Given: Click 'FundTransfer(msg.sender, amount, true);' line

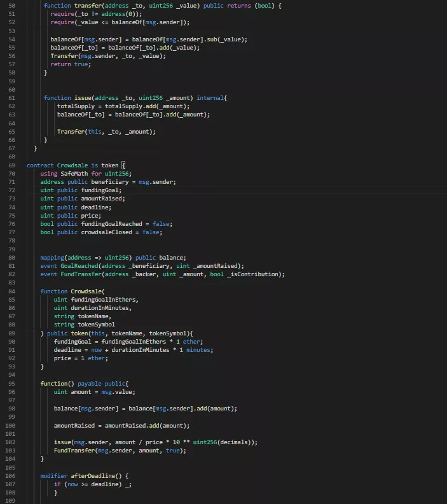Looking at the screenshot, I should (x=120, y=451).
